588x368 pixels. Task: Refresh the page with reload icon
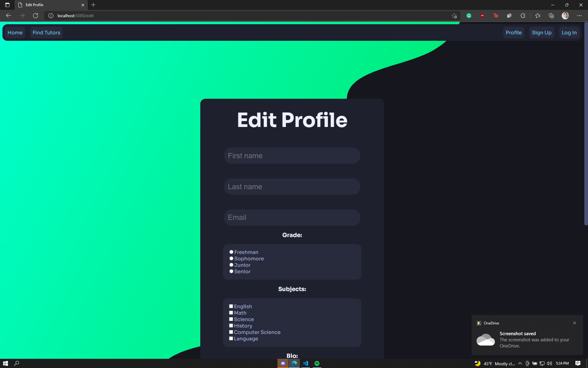point(36,16)
